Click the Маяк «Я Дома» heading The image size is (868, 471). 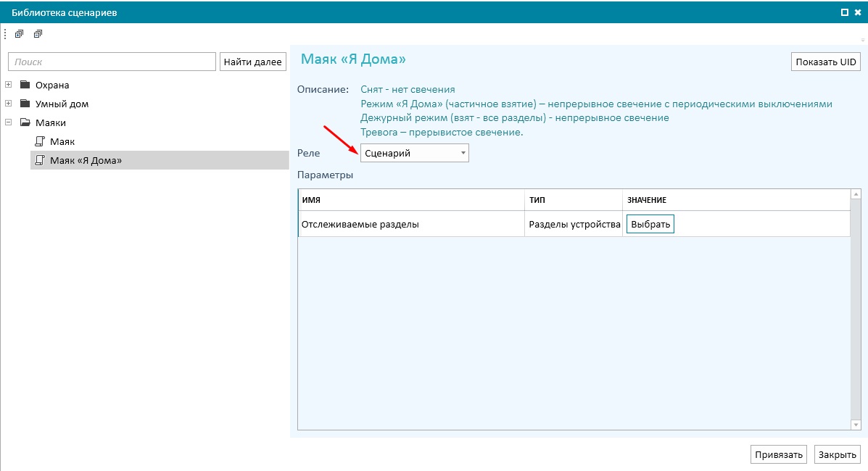pos(353,59)
